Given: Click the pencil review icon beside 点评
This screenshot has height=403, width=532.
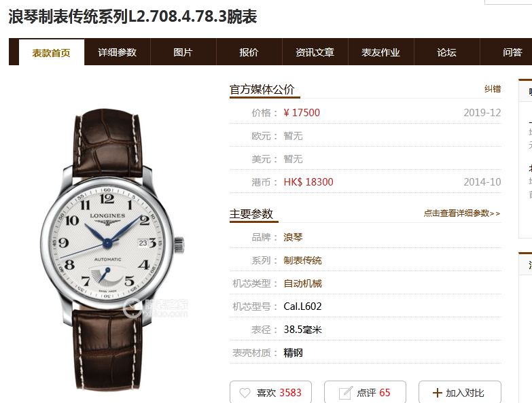Looking at the screenshot, I should (x=345, y=393).
